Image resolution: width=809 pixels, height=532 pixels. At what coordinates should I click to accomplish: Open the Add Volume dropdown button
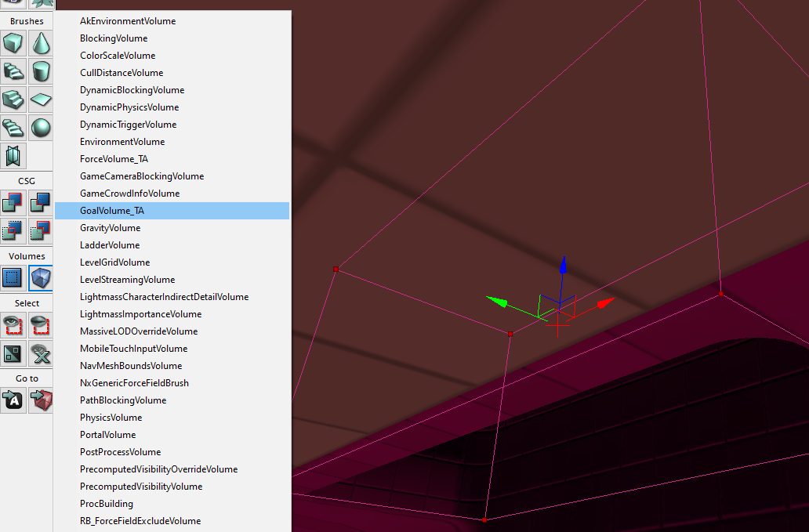point(41,278)
